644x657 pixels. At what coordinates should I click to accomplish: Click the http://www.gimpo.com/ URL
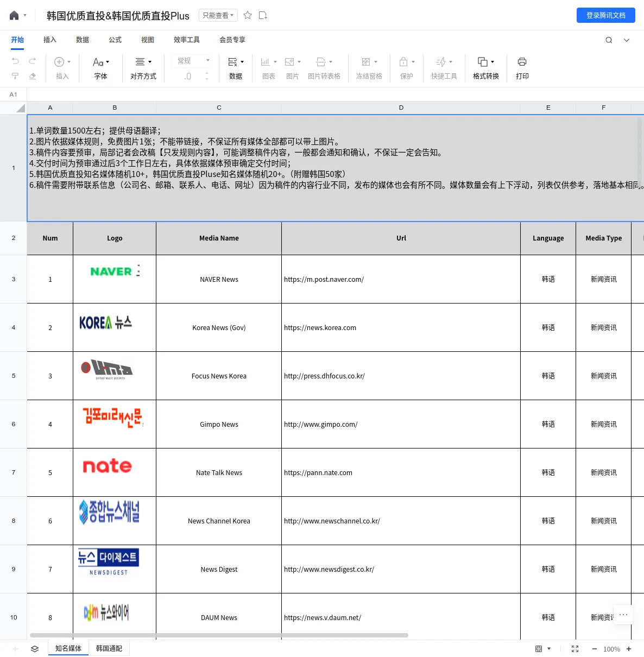[321, 425]
